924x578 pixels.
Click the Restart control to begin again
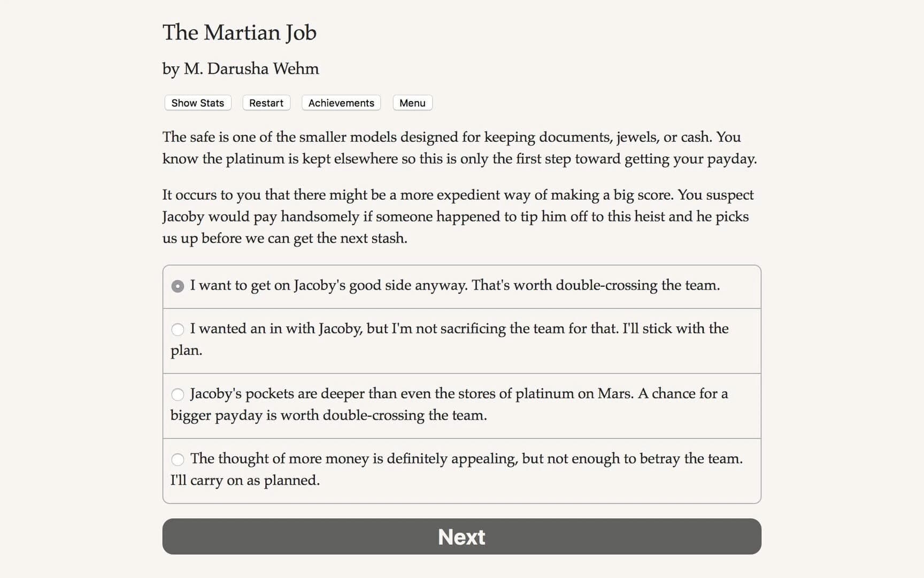click(x=266, y=103)
